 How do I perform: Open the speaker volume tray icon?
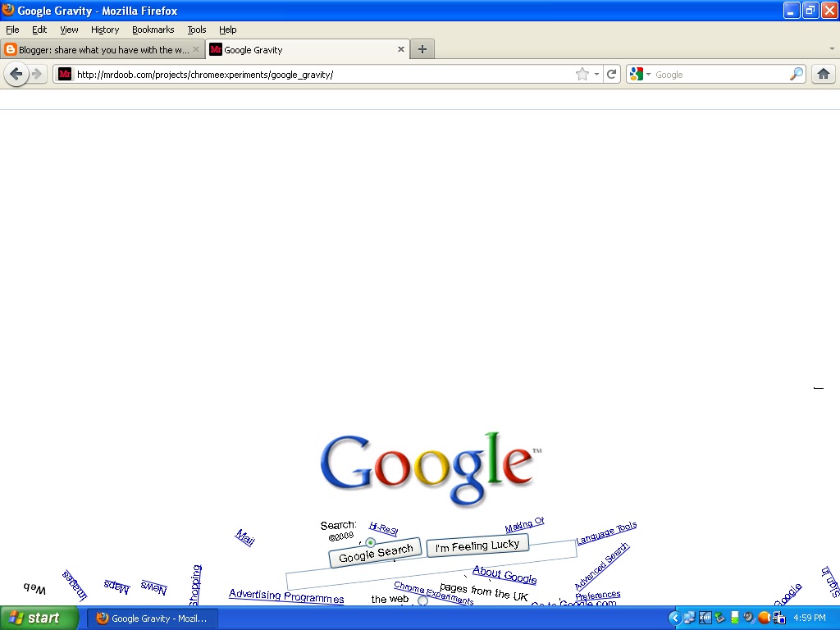point(750,619)
